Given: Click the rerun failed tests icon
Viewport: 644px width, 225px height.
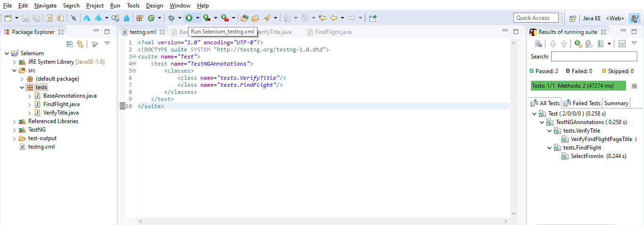Looking at the screenshot, I should click(x=588, y=44).
